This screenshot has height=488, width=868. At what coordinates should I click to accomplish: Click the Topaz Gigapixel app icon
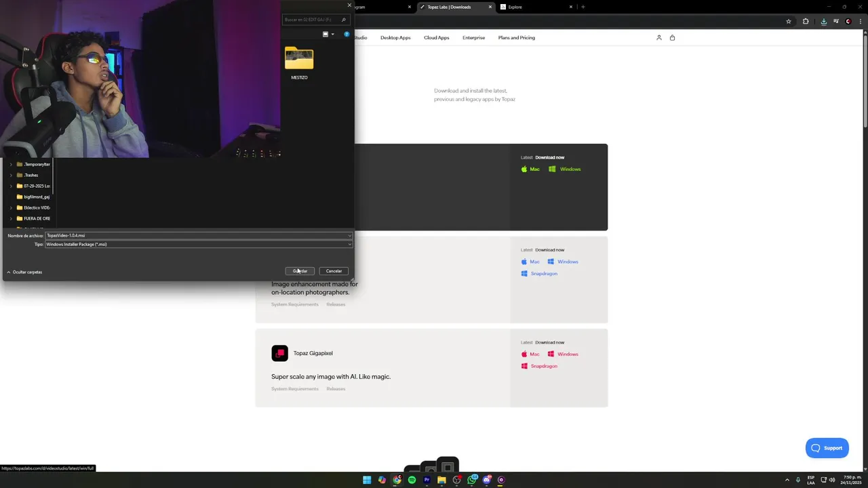pos(279,353)
